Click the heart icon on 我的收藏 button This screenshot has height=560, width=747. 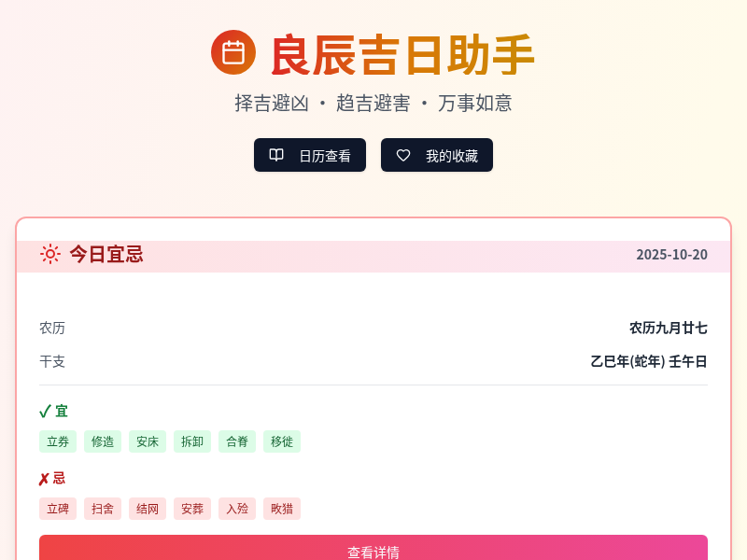402,155
